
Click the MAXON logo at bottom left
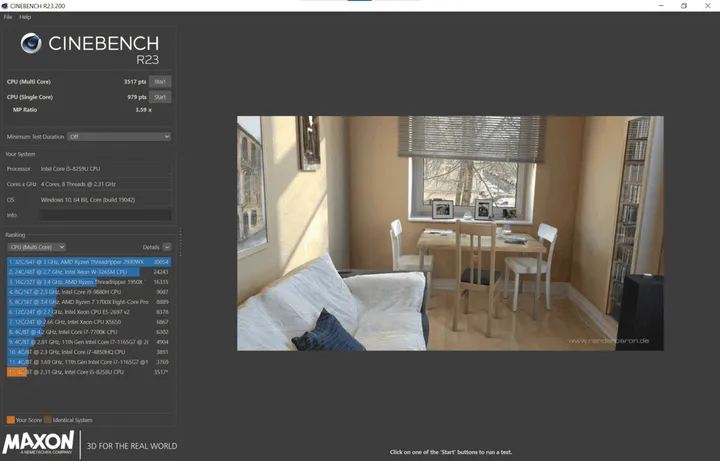(38, 443)
